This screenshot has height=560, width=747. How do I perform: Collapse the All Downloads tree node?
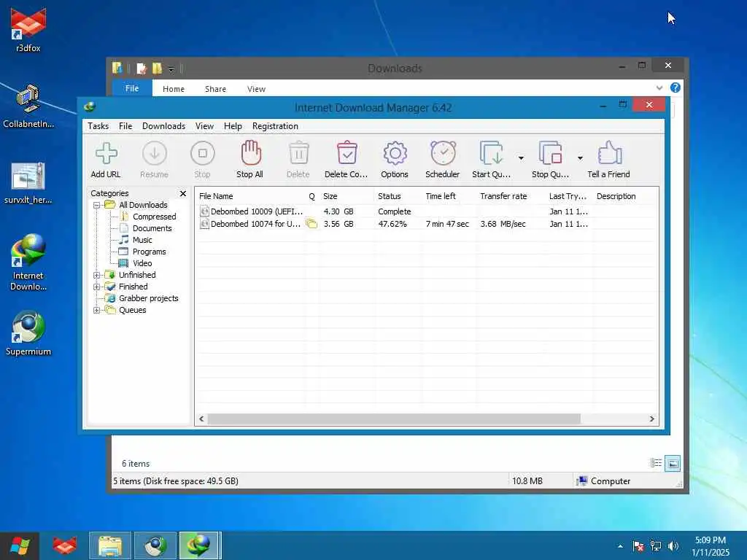coord(97,205)
